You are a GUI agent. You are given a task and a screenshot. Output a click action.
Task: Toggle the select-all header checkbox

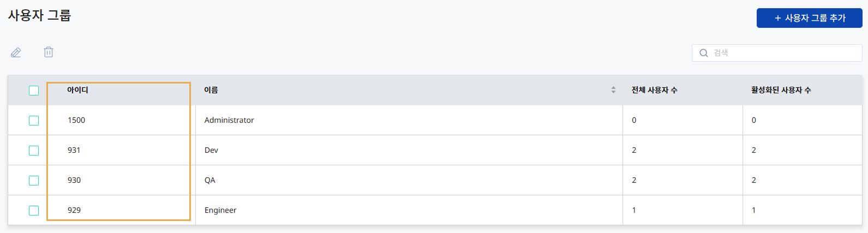[34, 91]
